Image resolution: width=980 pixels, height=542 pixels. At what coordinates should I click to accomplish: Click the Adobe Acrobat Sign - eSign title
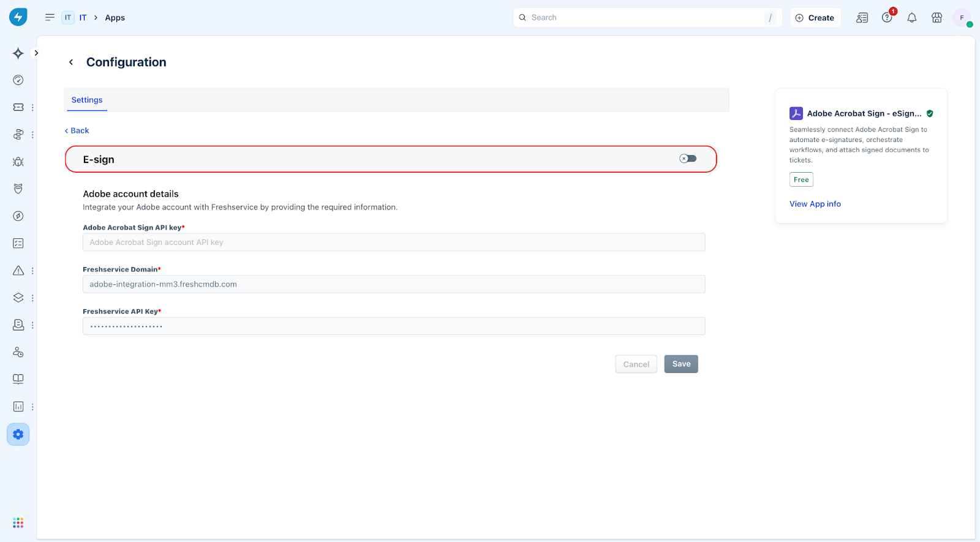(864, 113)
